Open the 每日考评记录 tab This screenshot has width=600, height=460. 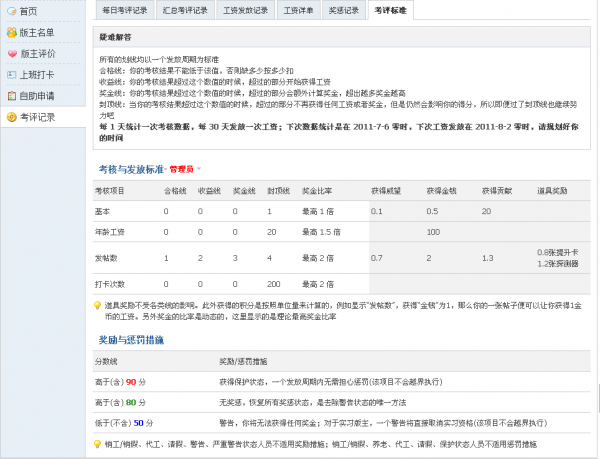click(x=130, y=11)
